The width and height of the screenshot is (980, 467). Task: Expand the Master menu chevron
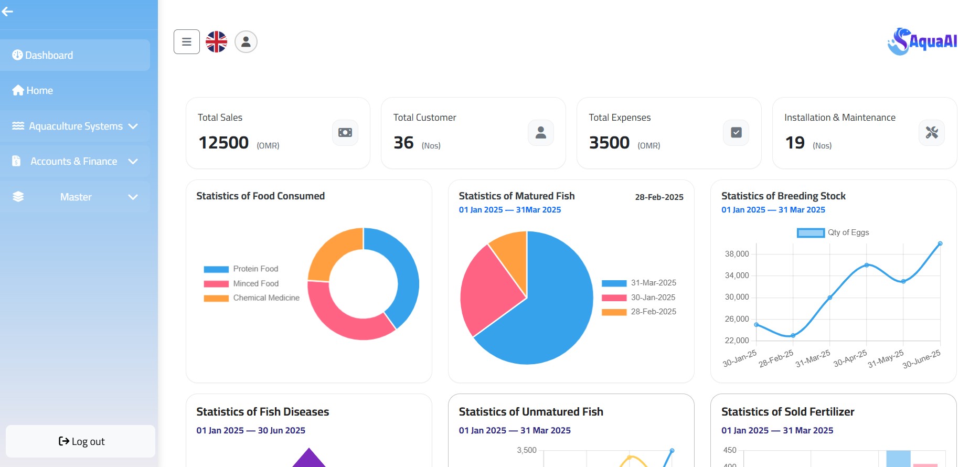coord(133,197)
